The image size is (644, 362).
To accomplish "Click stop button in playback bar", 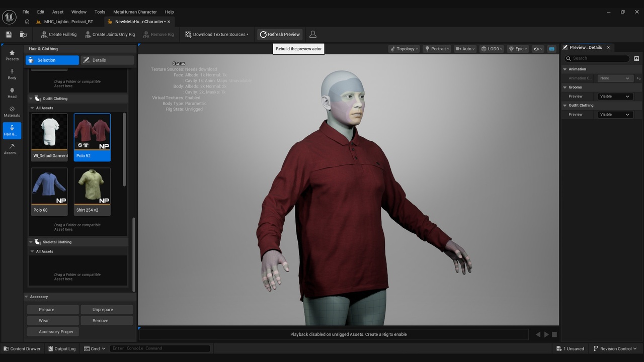I will tap(554, 334).
